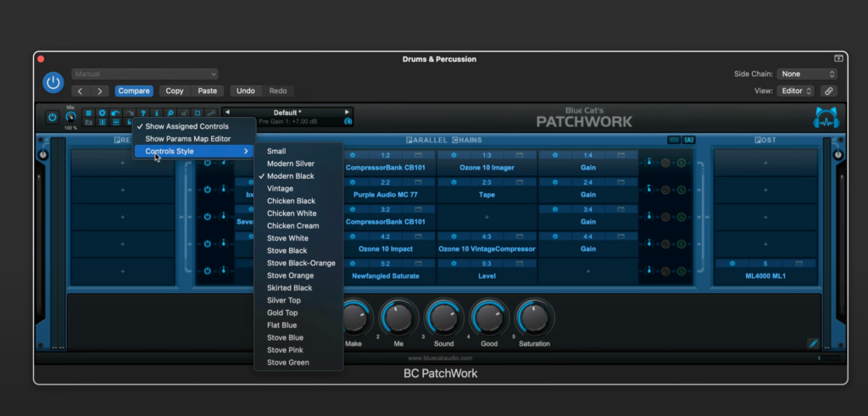The height and width of the screenshot is (416, 868).
Task: Click the Blue Cat headphones logo
Action: click(826, 118)
